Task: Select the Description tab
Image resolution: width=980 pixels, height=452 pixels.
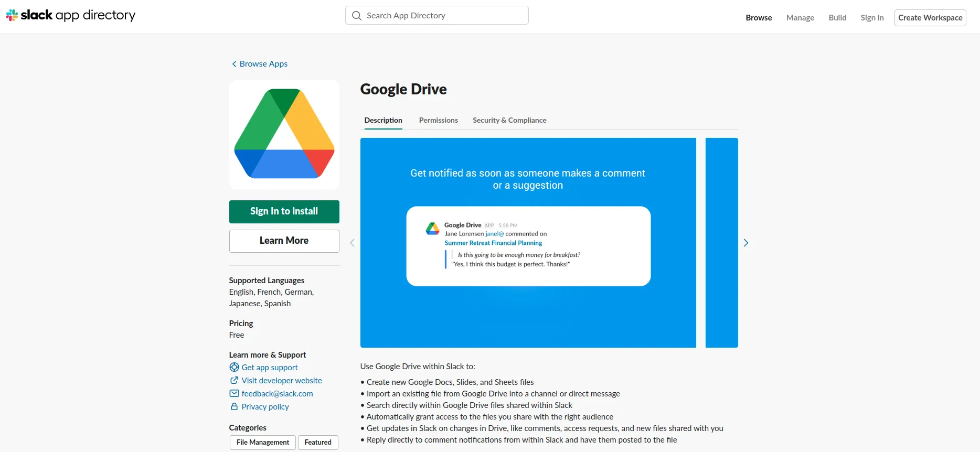Action: pos(383,120)
